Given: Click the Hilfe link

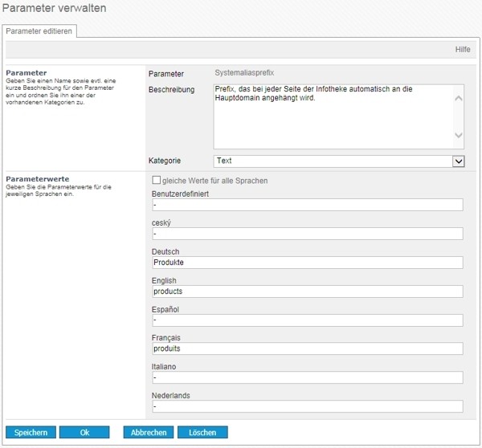Looking at the screenshot, I should point(463,50).
